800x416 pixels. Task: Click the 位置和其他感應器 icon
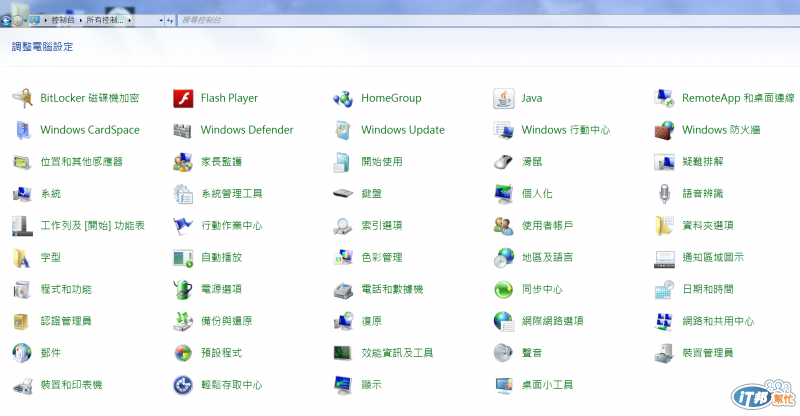click(x=22, y=162)
